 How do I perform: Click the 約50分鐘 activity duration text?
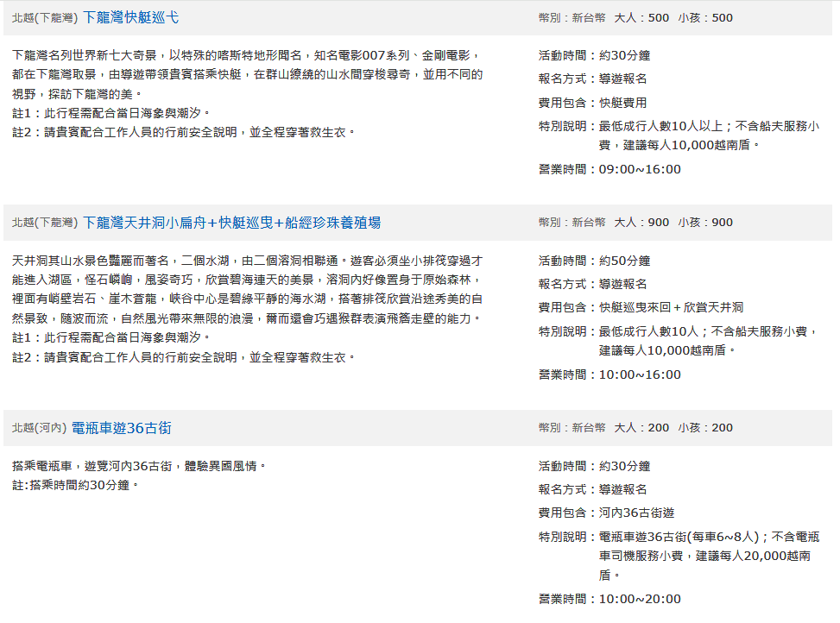coord(625,261)
